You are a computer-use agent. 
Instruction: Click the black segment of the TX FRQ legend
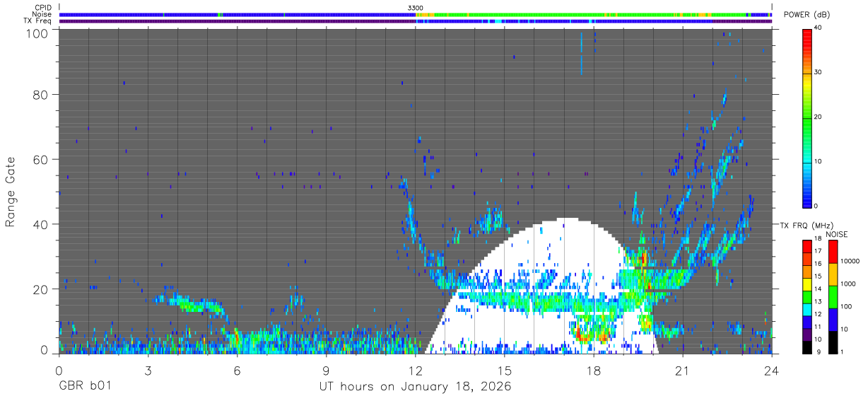(x=807, y=347)
